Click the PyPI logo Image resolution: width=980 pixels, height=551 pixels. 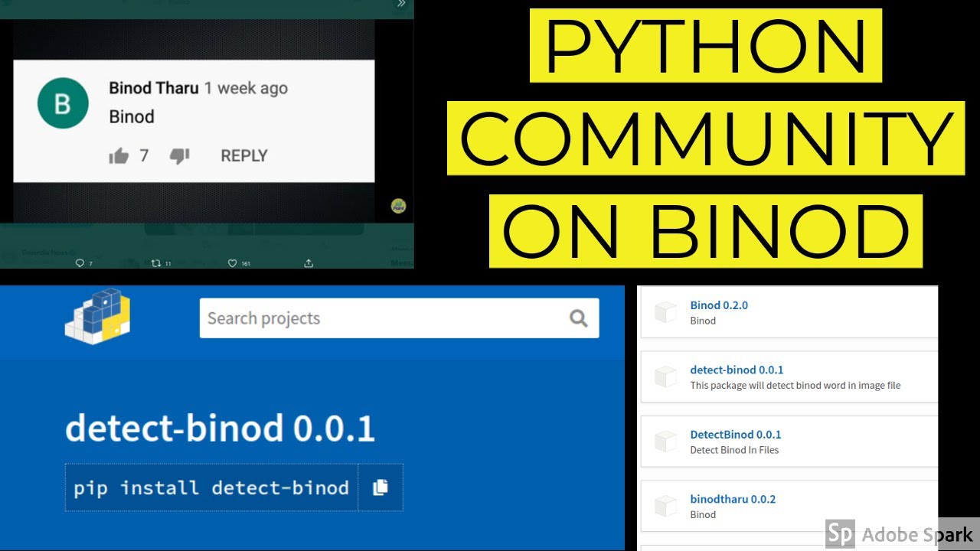pyautogui.click(x=97, y=316)
